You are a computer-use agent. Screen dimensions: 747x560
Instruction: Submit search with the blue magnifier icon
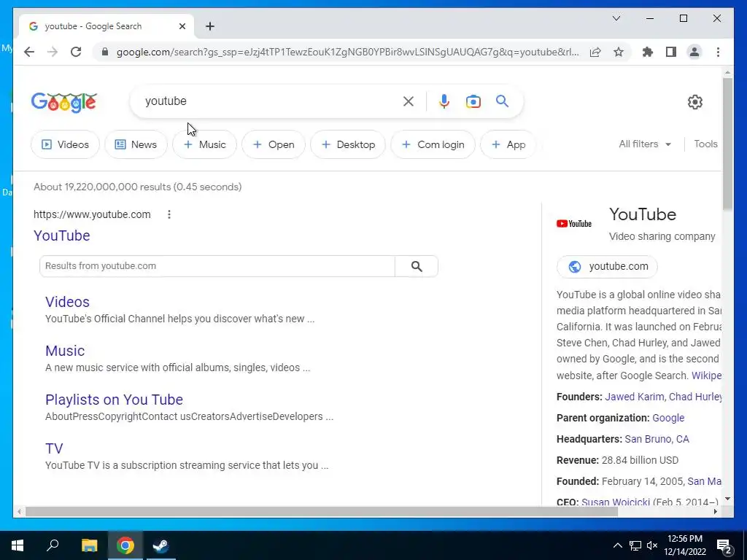(x=502, y=101)
